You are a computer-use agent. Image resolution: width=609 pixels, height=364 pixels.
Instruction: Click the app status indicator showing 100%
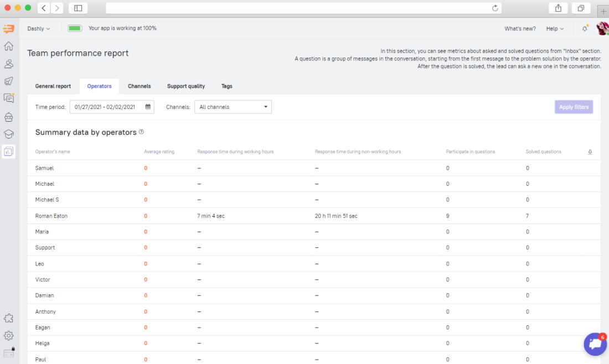pyautogui.click(x=74, y=27)
